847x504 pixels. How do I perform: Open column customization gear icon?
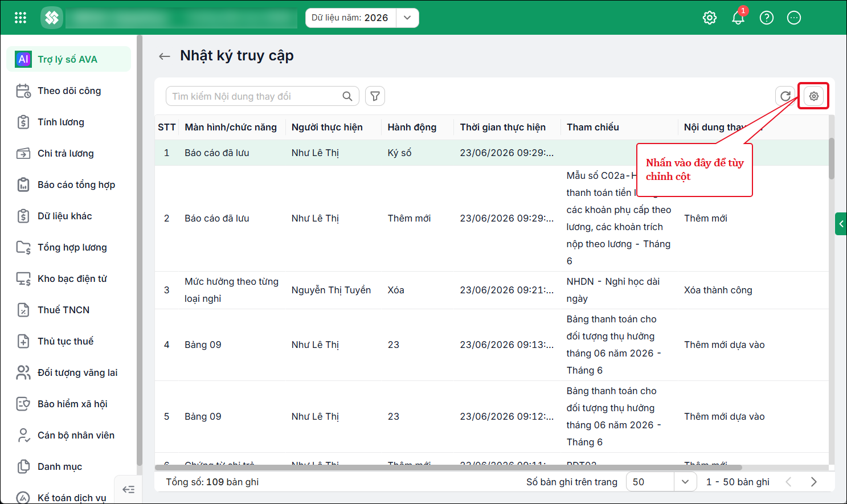click(x=814, y=96)
